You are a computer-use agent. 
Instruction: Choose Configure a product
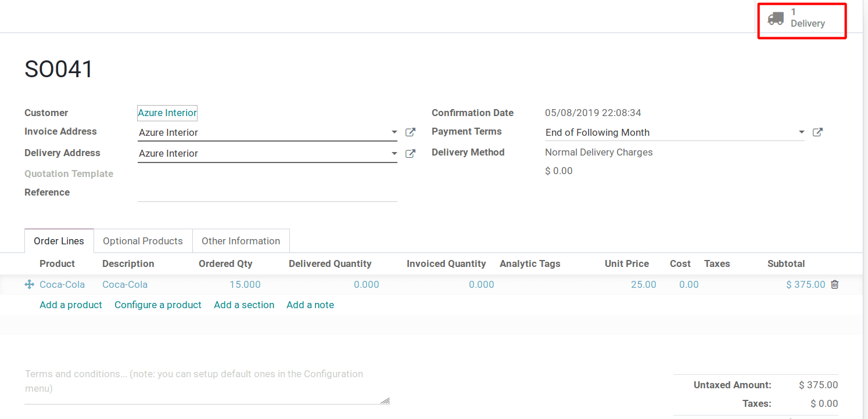[x=158, y=305]
